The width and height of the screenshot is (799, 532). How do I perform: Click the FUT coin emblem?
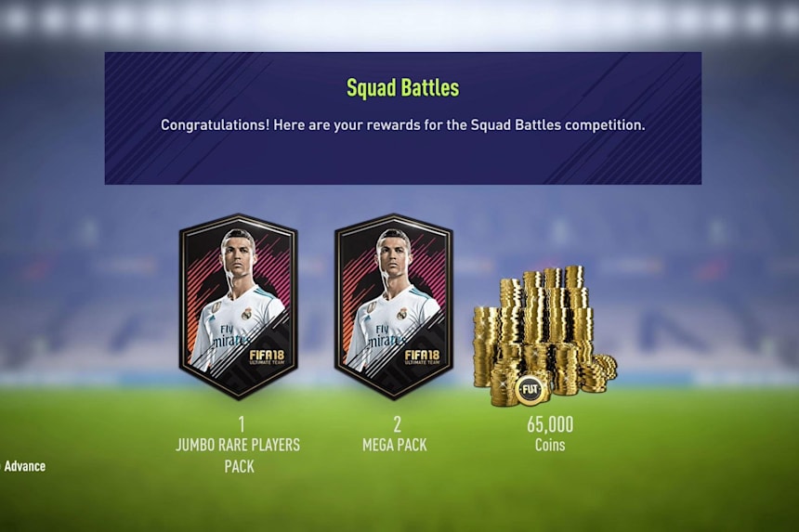coord(530,391)
